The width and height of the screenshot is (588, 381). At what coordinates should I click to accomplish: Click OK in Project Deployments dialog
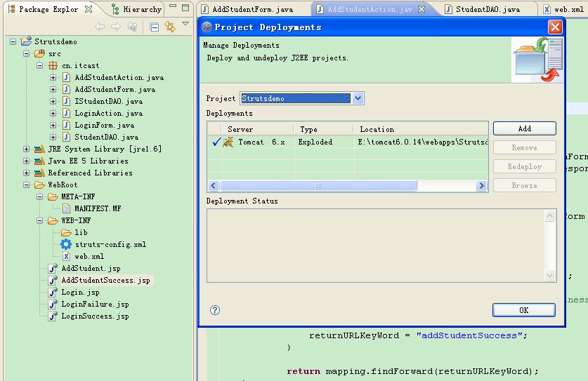point(524,310)
